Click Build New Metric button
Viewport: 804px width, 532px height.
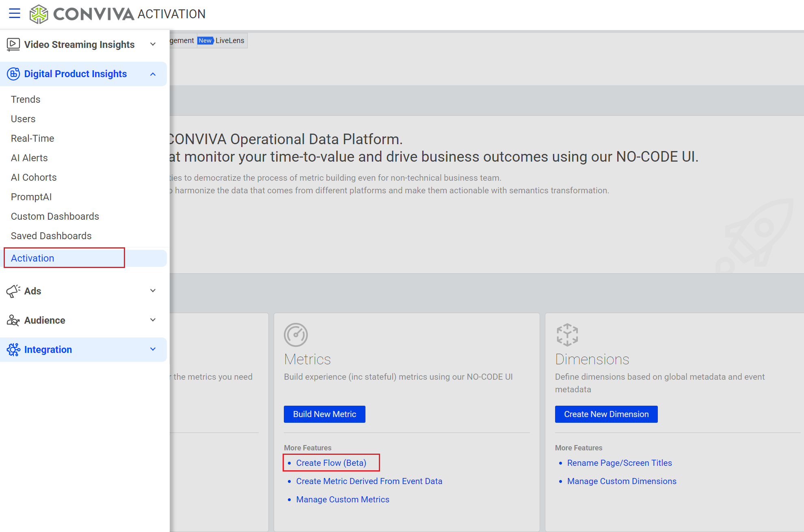[x=324, y=414]
